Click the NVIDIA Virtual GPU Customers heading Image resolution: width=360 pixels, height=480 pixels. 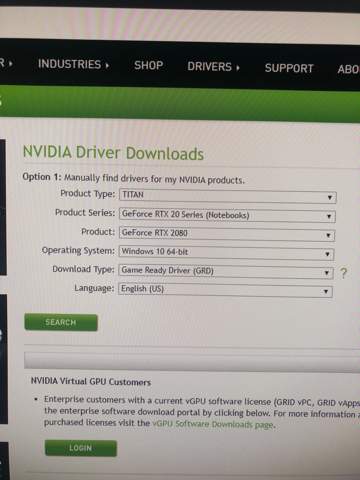pyautogui.click(x=91, y=382)
